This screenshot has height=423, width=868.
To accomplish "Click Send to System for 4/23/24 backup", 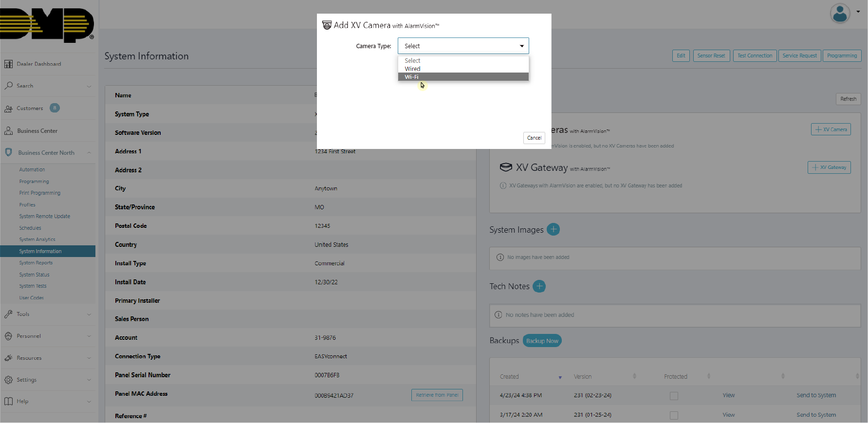I will pos(816,395).
